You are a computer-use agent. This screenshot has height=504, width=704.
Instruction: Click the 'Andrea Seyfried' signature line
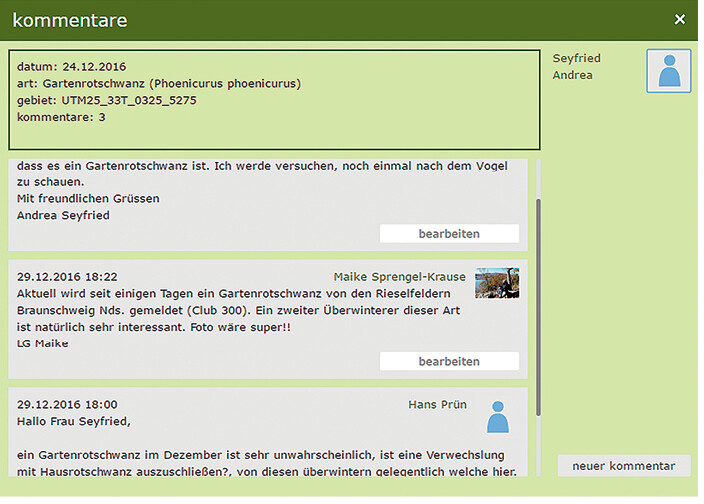pos(63,215)
